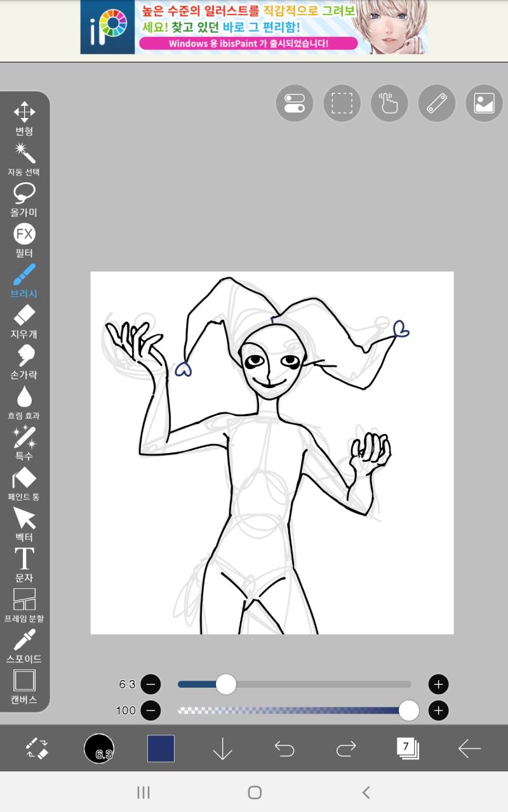Redo the last stroke
Viewport: 508px width, 812px height.
click(346, 749)
